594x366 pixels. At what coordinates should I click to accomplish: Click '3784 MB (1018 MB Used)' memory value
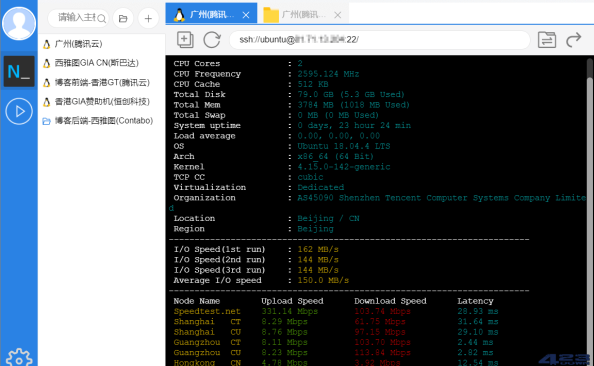pyautogui.click(x=353, y=105)
